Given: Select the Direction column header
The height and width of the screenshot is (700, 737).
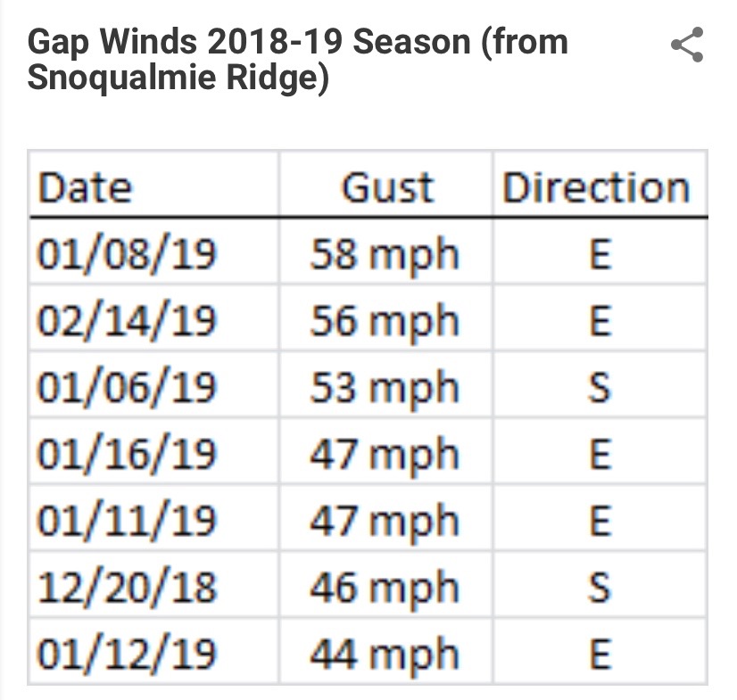Looking at the screenshot, I should point(596,188).
